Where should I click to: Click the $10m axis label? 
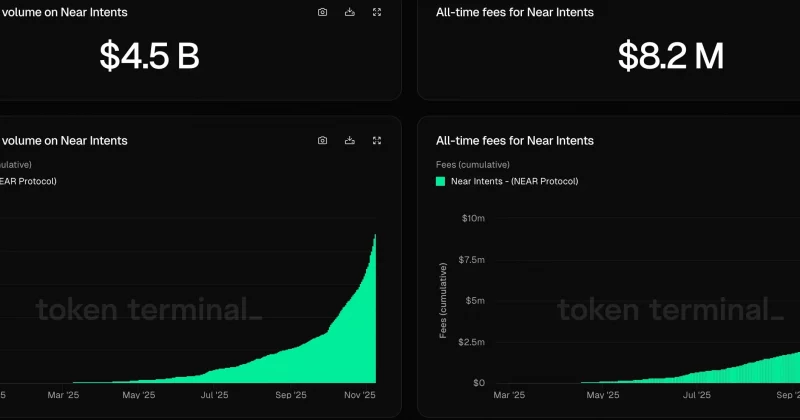[473, 218]
